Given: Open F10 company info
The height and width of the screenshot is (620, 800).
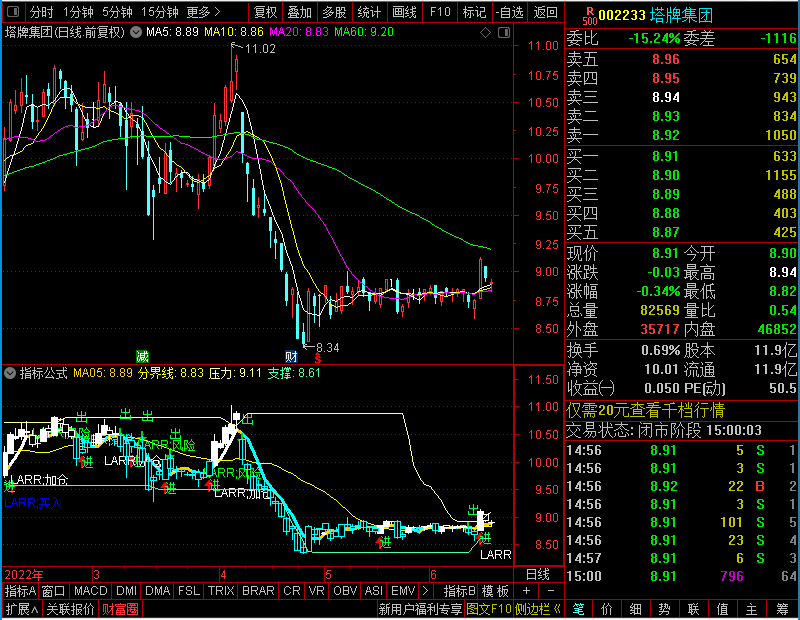Looking at the screenshot, I should [x=440, y=12].
